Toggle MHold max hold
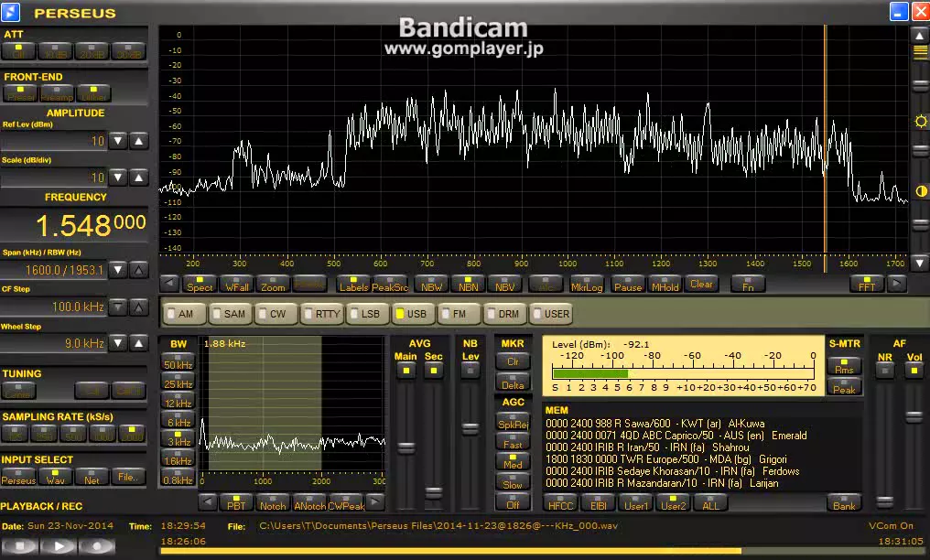This screenshot has width=930, height=560. tap(665, 284)
